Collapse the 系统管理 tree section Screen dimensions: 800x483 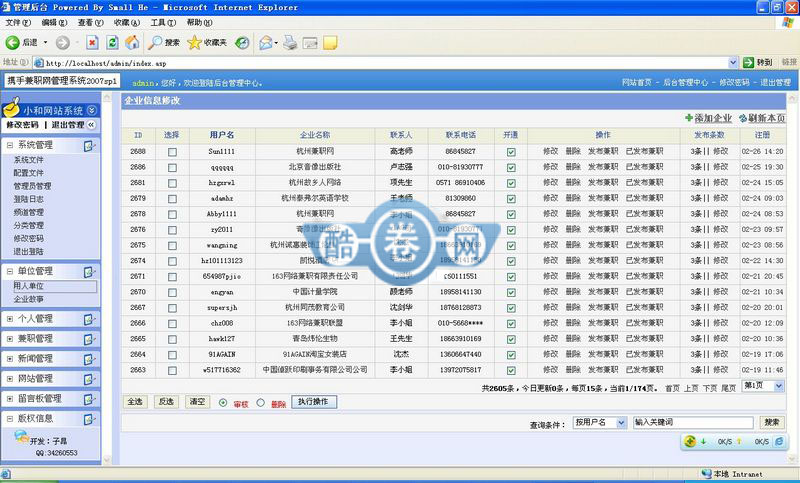[10, 145]
